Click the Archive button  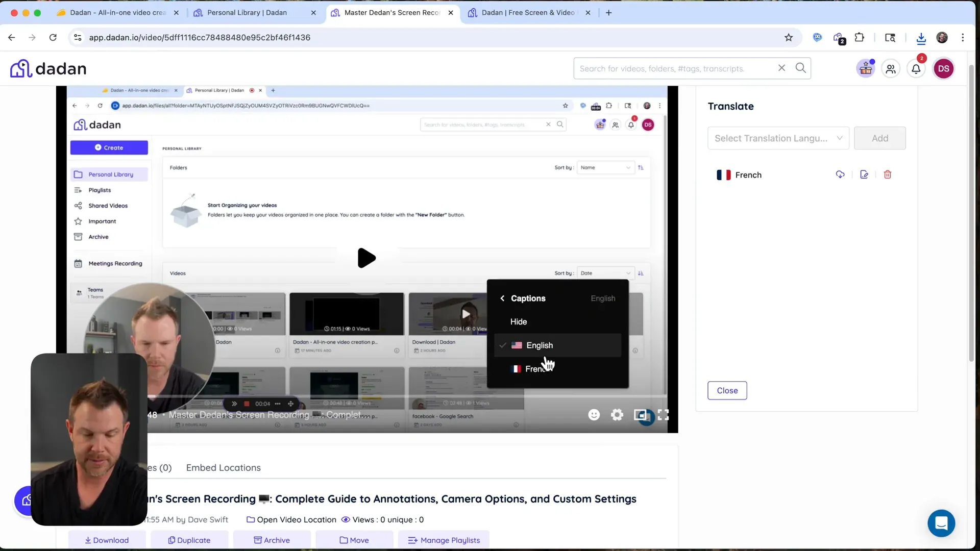point(272,540)
